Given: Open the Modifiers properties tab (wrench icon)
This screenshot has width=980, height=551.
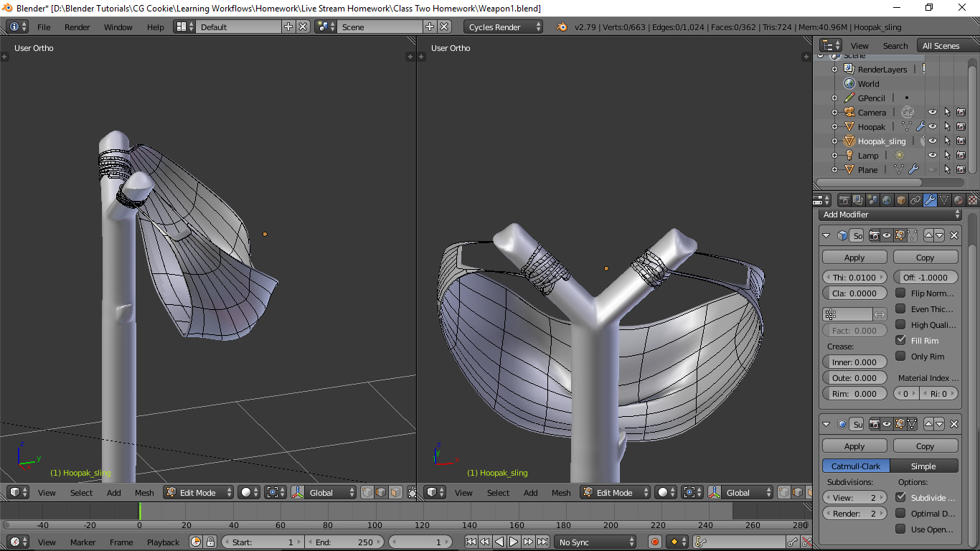Looking at the screenshot, I should pyautogui.click(x=930, y=200).
